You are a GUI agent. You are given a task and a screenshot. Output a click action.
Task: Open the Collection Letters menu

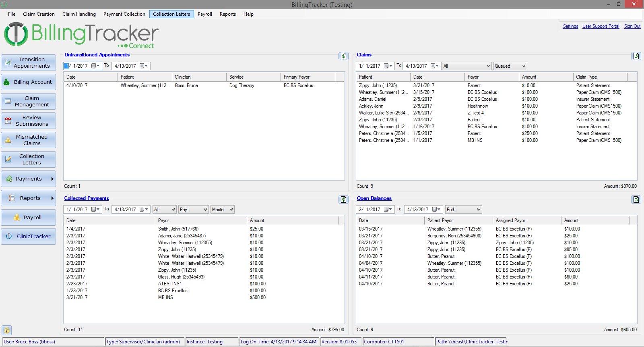pos(171,14)
